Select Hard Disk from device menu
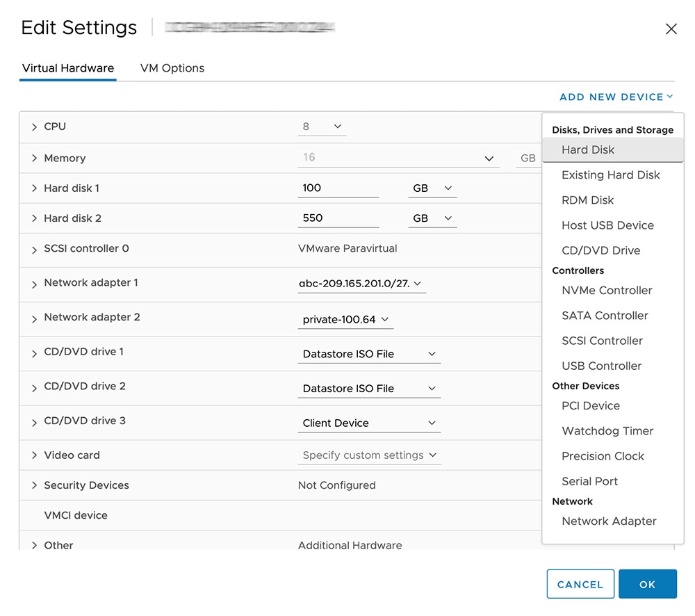The height and width of the screenshot is (616, 695). coord(588,149)
